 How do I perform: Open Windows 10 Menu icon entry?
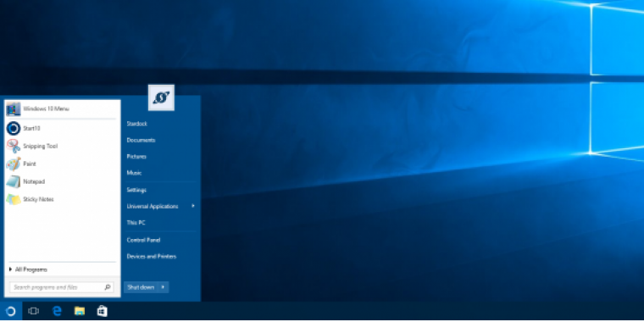point(14,108)
